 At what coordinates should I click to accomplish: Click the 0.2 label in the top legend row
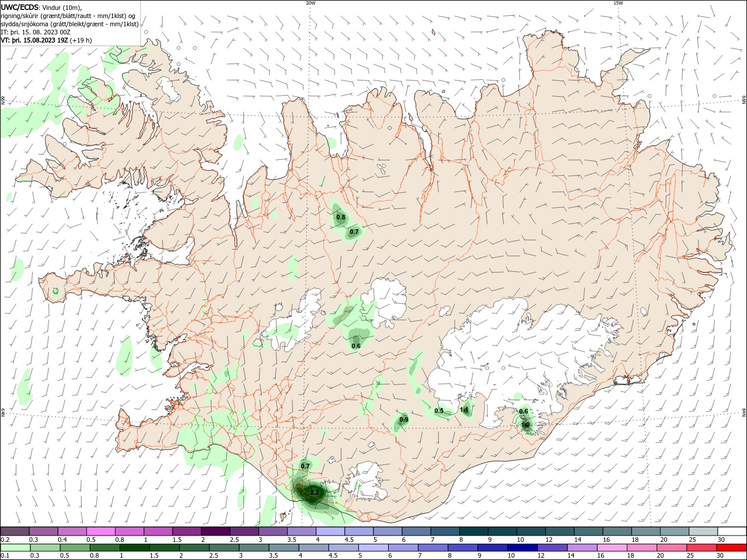(x=5, y=540)
